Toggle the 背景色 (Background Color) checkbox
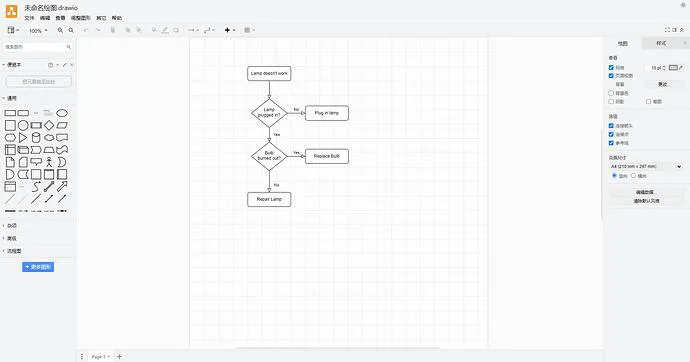Screen dimensions: 690x362 tap(611, 93)
